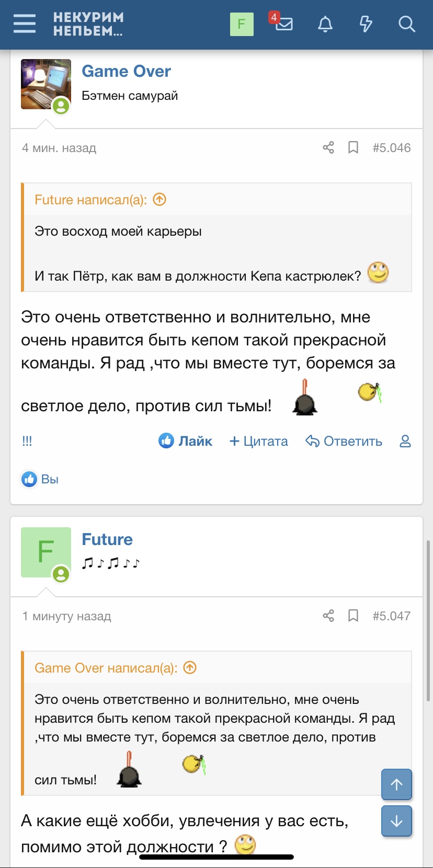Jump to the quoted Game Over post via arrow
Viewport: 433px width, 868px height.
(x=190, y=668)
